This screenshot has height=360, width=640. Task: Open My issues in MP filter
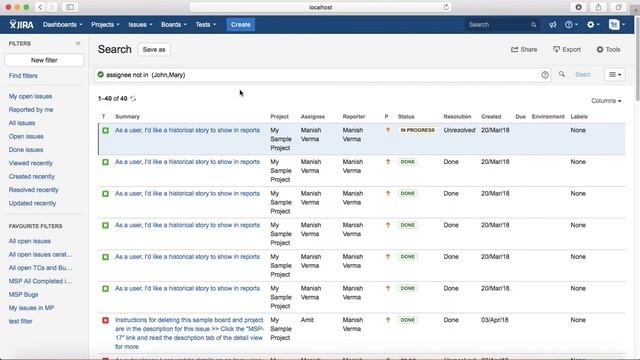click(31, 308)
